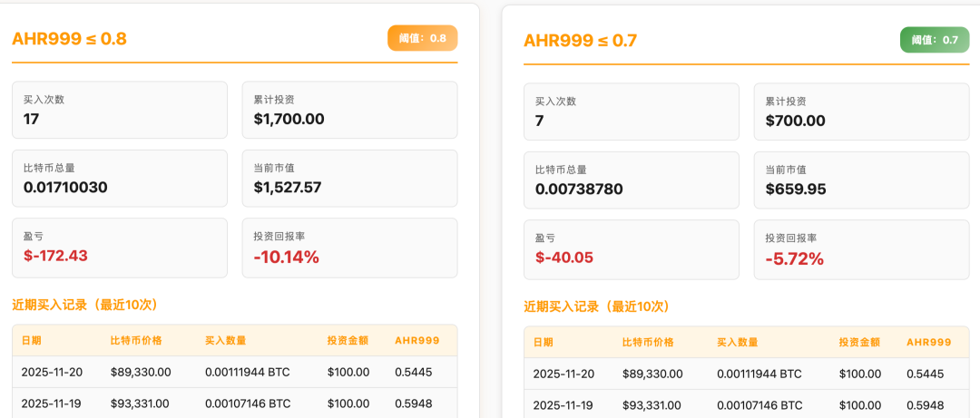Click 投资金额 column header in the 0.7 card
980x418 pixels.
[x=859, y=343]
